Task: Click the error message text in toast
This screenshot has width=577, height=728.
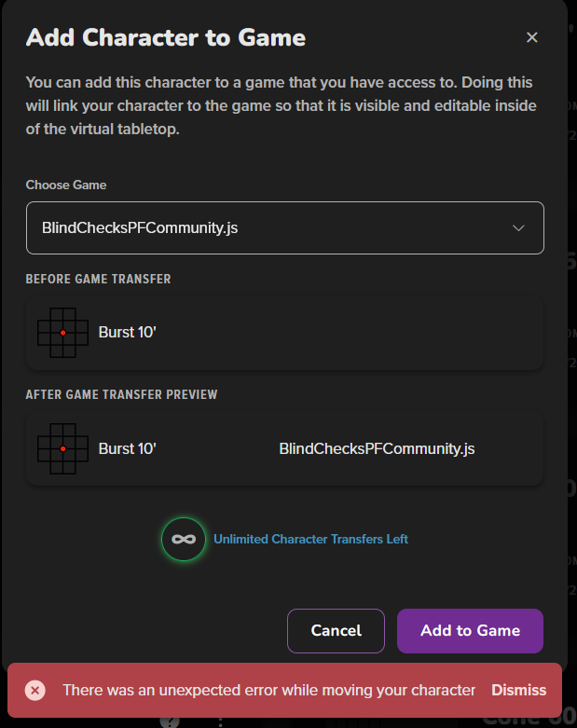Action: [269, 690]
